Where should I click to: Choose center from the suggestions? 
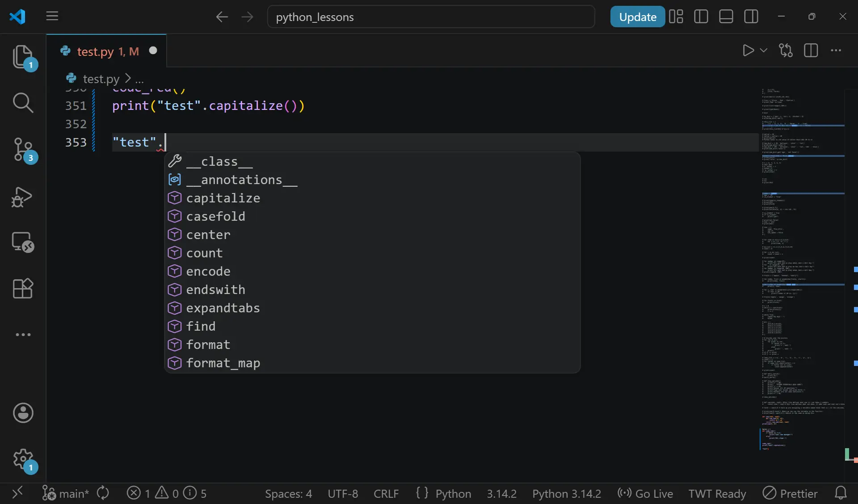click(x=372, y=235)
